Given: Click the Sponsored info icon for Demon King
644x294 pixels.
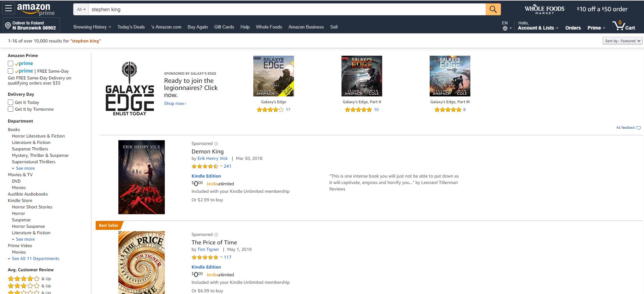Looking at the screenshot, I should coord(216,144).
